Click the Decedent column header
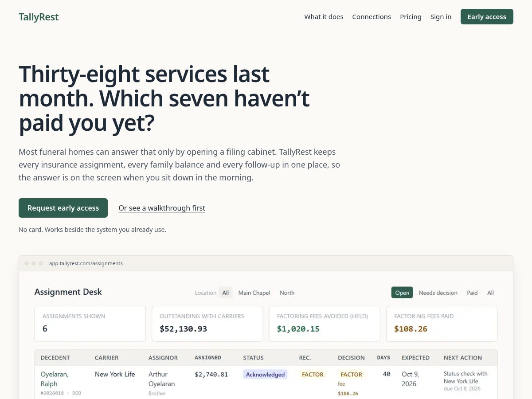532x399 pixels. [55, 358]
